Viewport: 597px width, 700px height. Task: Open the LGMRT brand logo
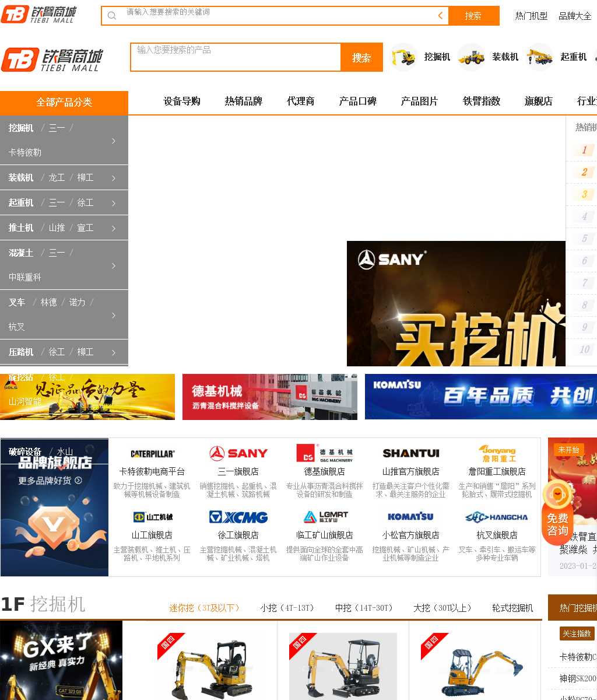[x=325, y=517]
